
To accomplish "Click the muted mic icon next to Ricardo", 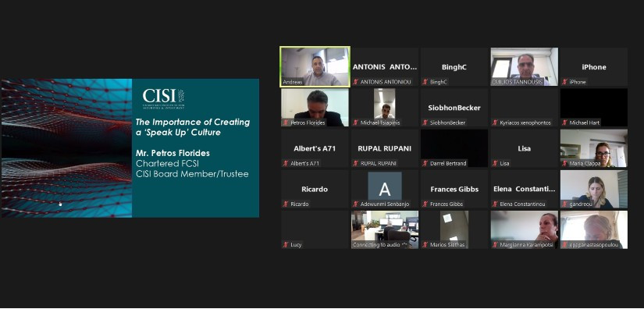I will point(286,204).
